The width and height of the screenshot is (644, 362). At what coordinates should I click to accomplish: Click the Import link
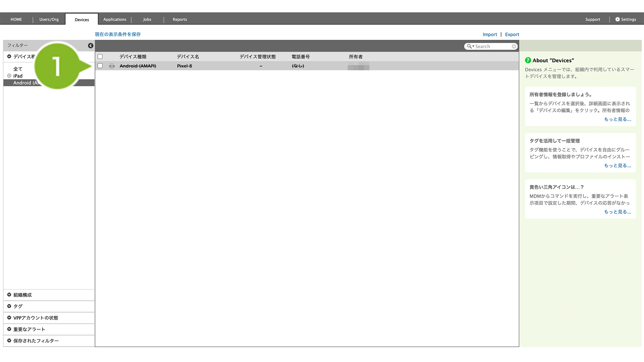click(490, 34)
